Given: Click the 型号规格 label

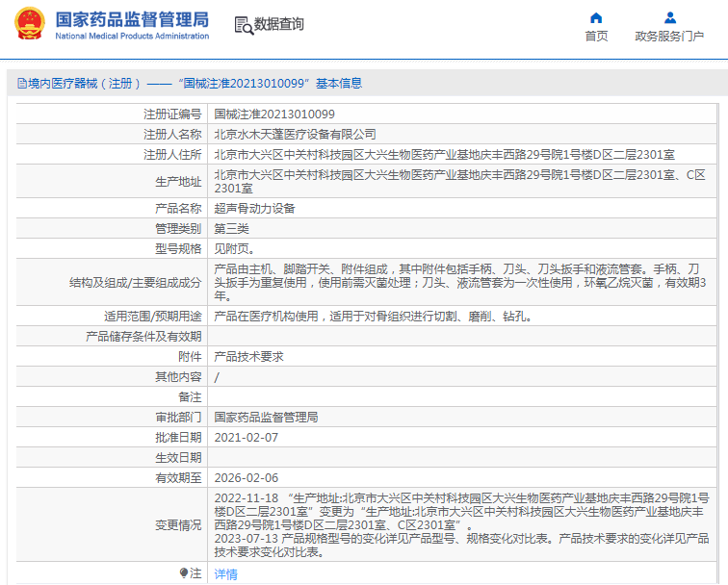Looking at the screenshot, I should point(178,249).
